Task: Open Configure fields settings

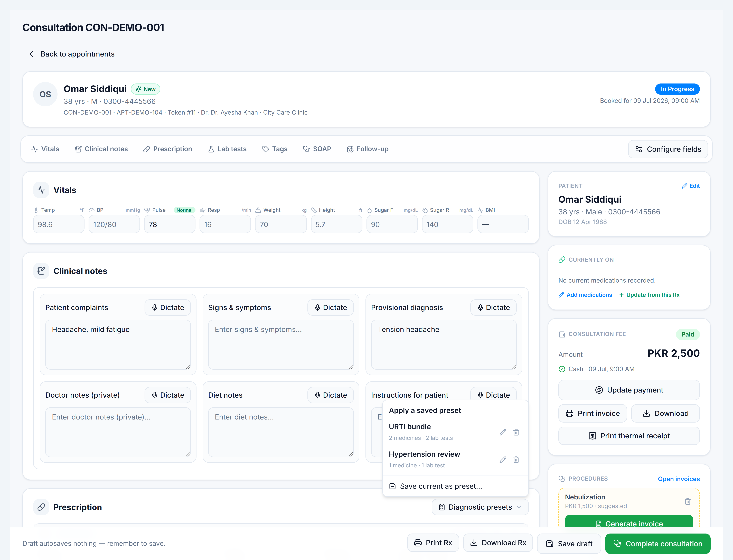Action: (x=668, y=149)
